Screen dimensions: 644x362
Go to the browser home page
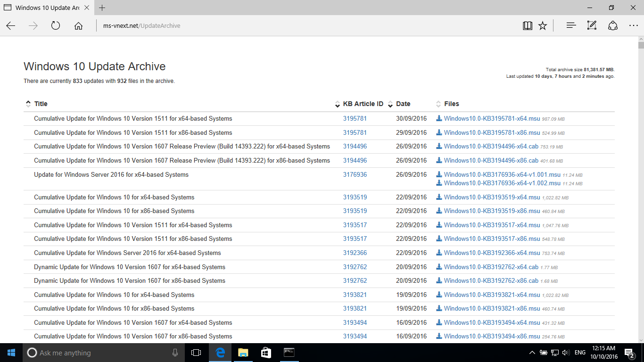tap(78, 26)
